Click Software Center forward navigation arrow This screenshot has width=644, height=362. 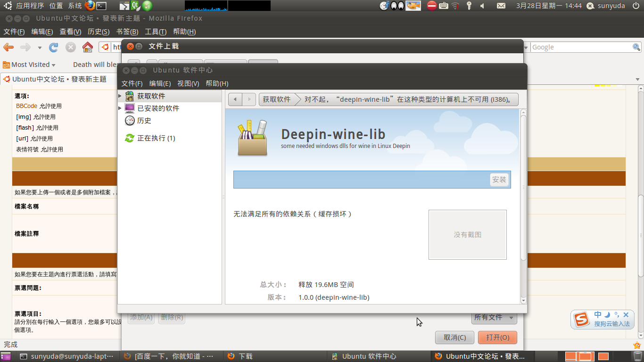pos(249,99)
